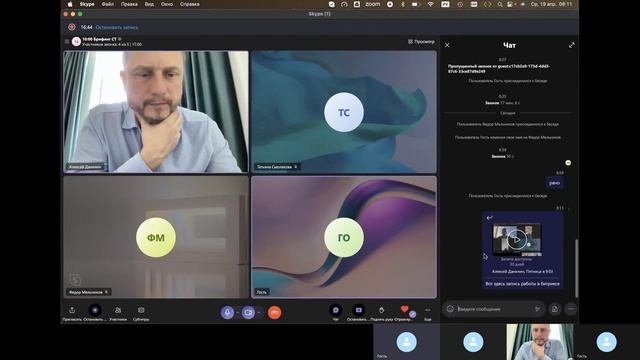Click the date and time in menu bar
The height and width of the screenshot is (360, 640).
(551, 4)
